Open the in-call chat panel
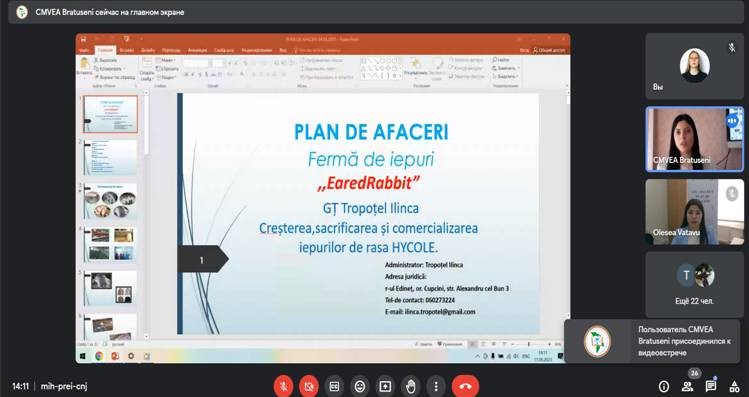The width and height of the screenshot is (749, 397). pyautogui.click(x=711, y=386)
